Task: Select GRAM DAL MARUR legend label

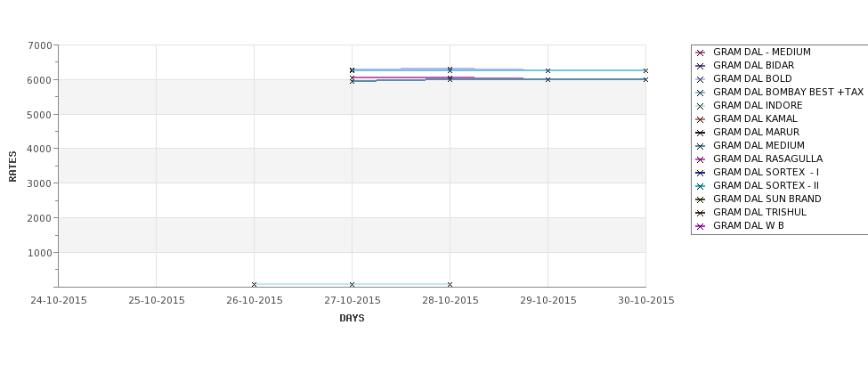Action: click(x=756, y=133)
